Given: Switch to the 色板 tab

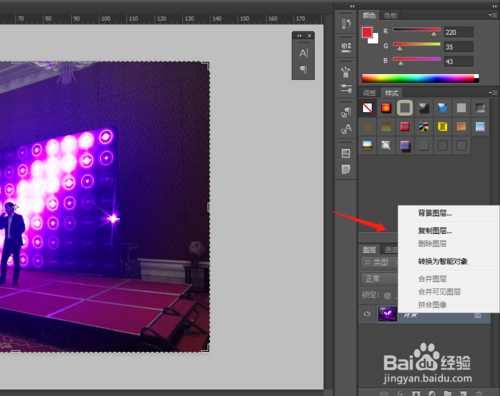Looking at the screenshot, I should coord(390,15).
